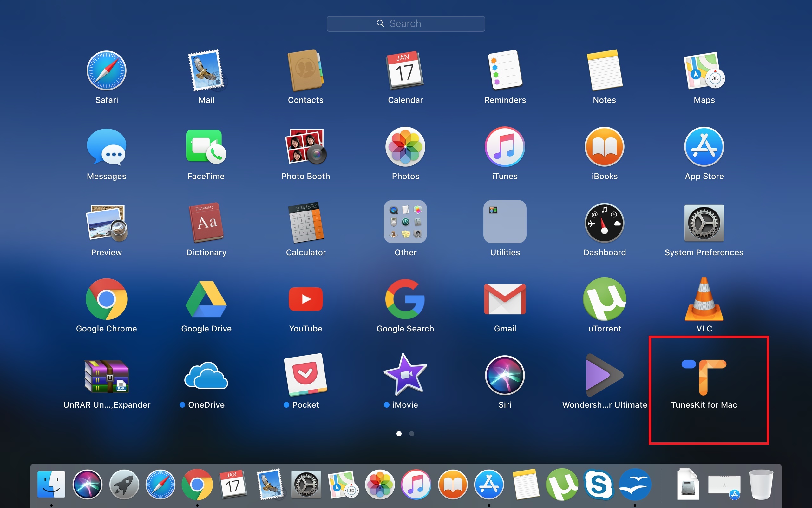Launch iBooks in Launchpad grid
This screenshot has width=812, height=508.
604,147
